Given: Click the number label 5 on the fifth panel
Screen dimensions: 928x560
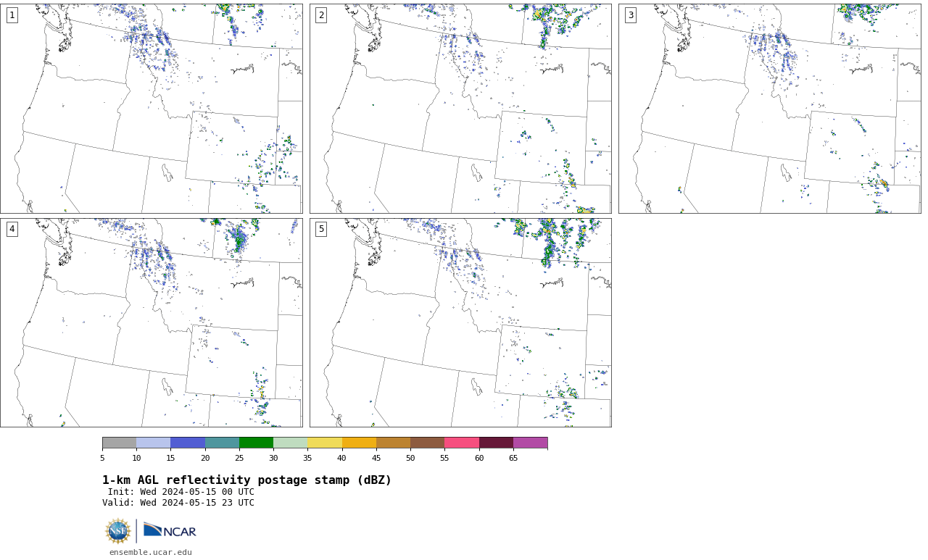Looking at the screenshot, I should click(x=321, y=229).
